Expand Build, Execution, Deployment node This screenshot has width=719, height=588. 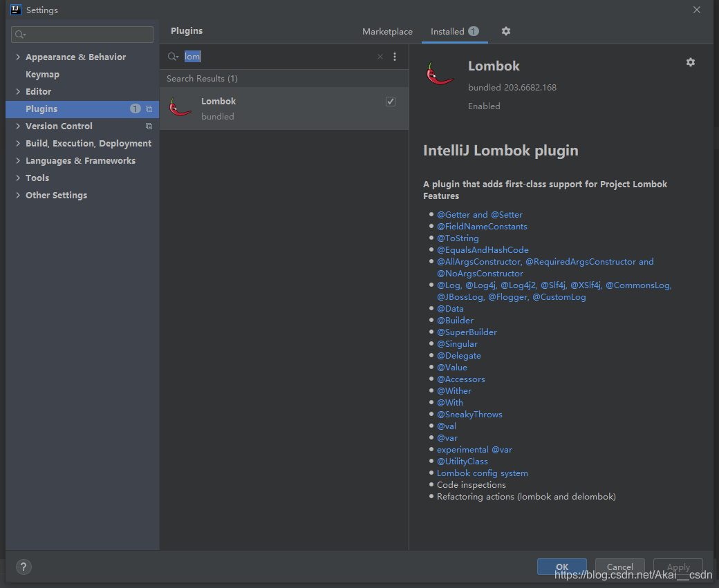(18, 144)
